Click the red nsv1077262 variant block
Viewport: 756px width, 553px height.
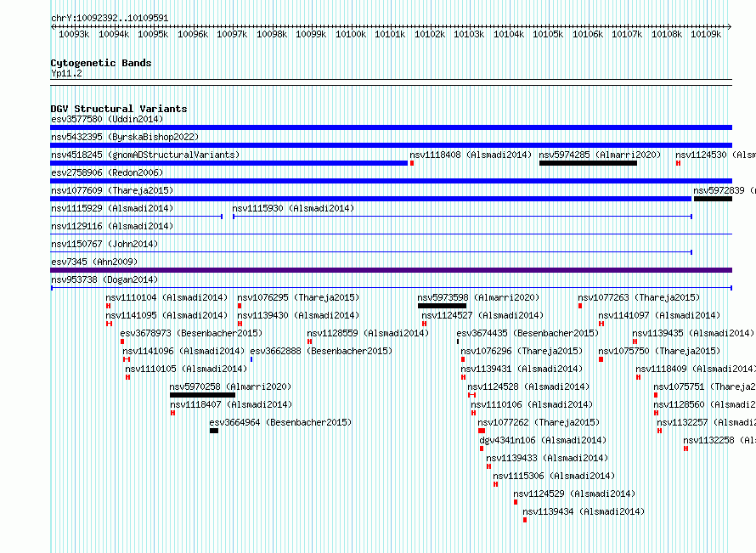tap(482, 431)
